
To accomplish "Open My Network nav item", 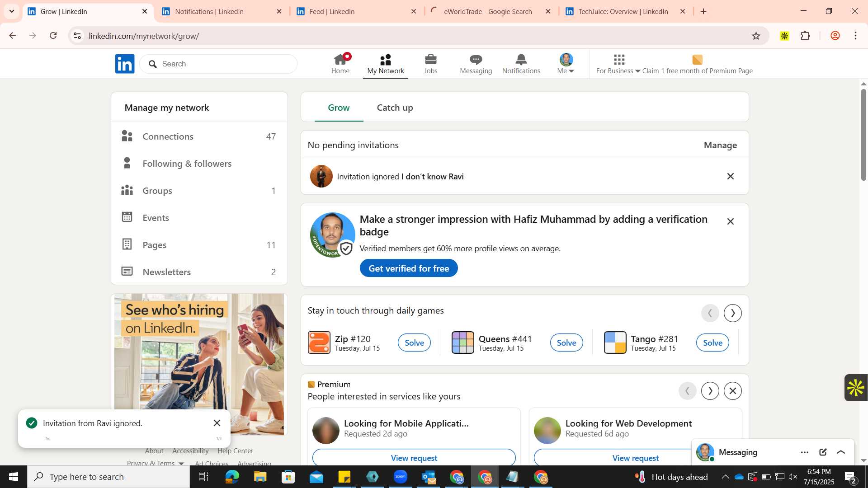I will point(386,64).
